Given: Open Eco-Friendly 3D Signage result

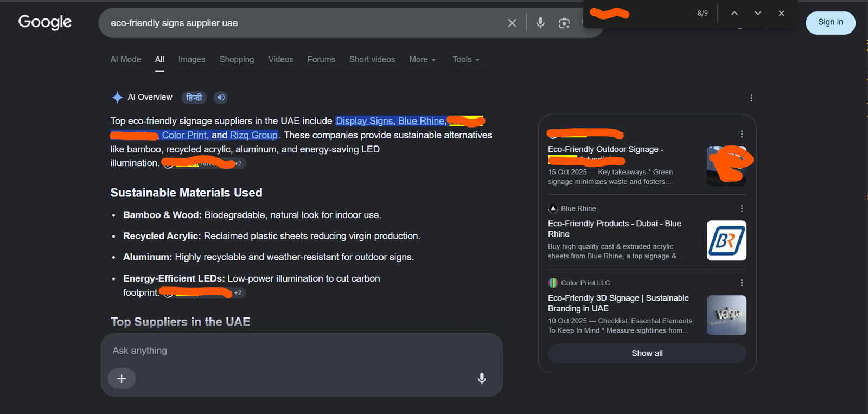Looking at the screenshot, I should [618, 303].
